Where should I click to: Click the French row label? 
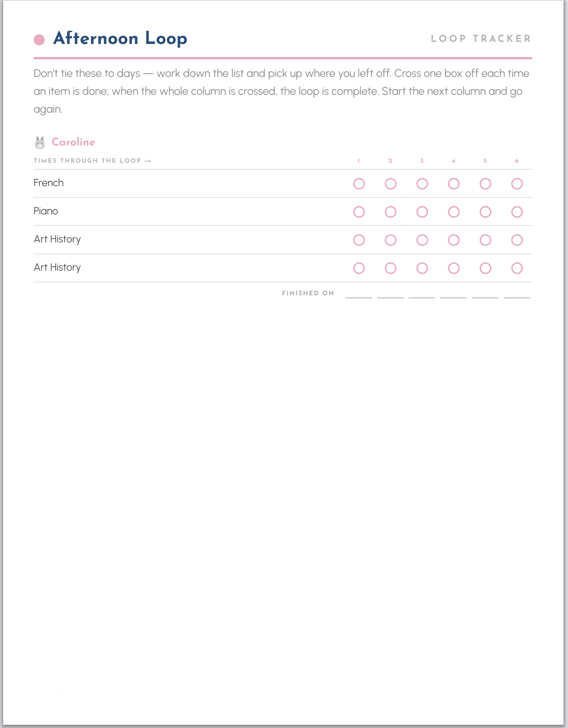[x=48, y=183]
